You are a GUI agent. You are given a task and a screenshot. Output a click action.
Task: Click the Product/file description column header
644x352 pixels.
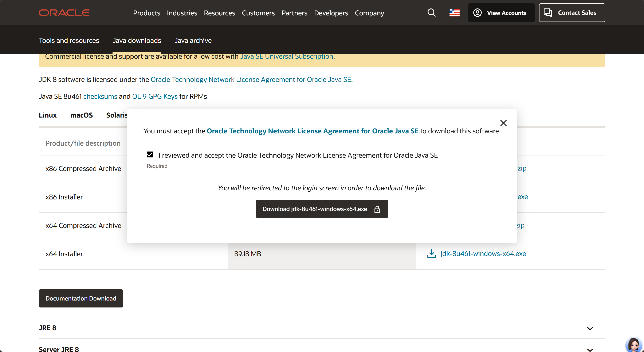point(83,143)
